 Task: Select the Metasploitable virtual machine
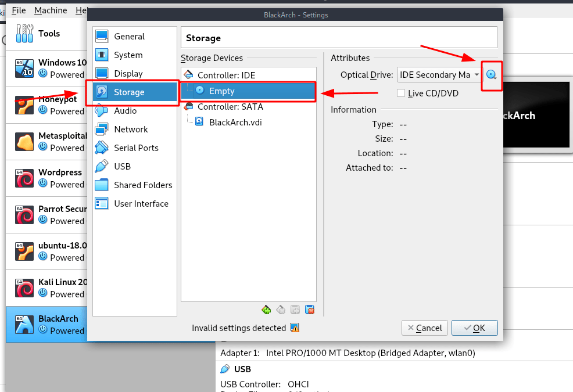(46, 142)
